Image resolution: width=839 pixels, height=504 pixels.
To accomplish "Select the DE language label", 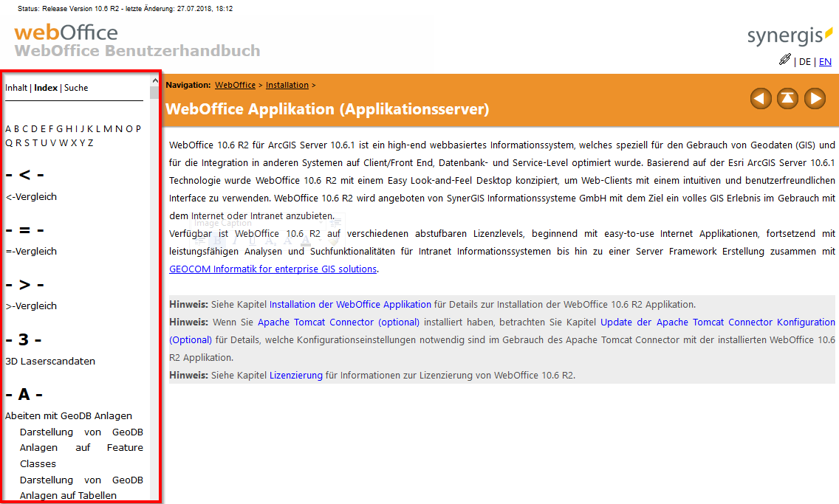I will pyautogui.click(x=805, y=61).
